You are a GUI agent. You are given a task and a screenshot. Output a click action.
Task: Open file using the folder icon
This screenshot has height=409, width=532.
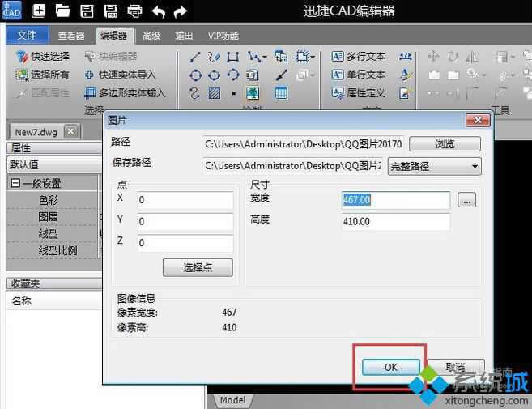[63, 11]
